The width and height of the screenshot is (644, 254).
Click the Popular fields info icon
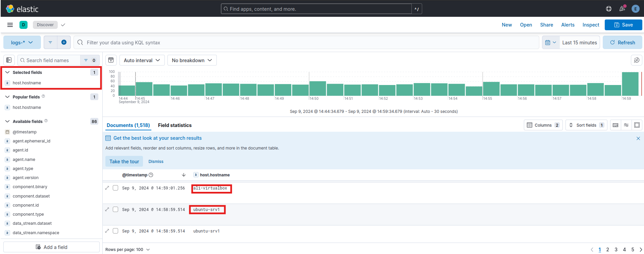pyautogui.click(x=43, y=96)
